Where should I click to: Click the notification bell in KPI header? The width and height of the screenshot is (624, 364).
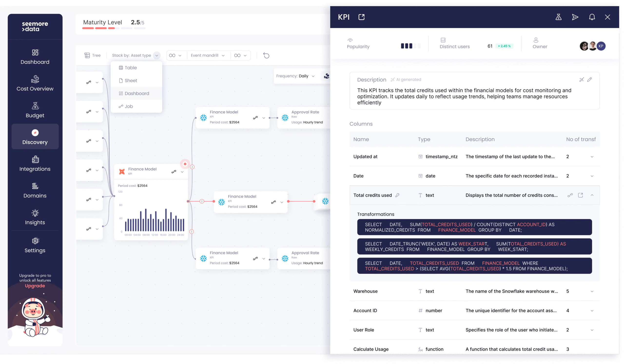tap(592, 17)
